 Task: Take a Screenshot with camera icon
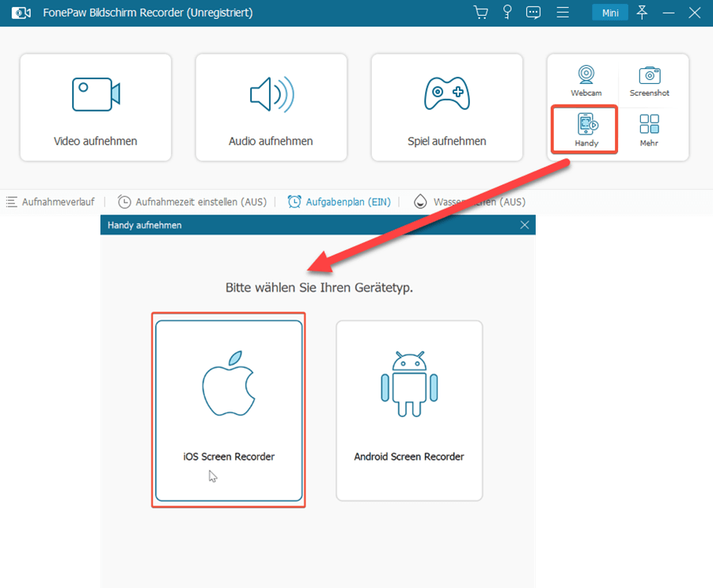point(650,81)
